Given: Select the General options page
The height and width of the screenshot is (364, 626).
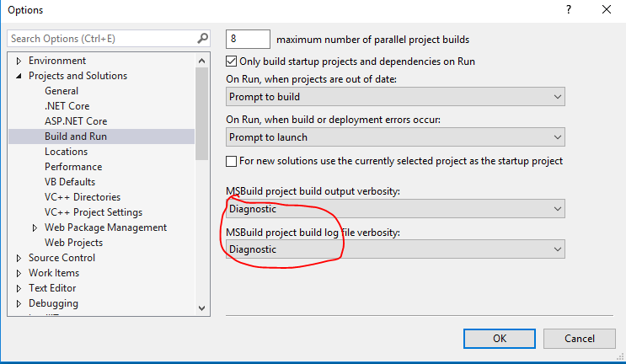Looking at the screenshot, I should pos(62,91).
